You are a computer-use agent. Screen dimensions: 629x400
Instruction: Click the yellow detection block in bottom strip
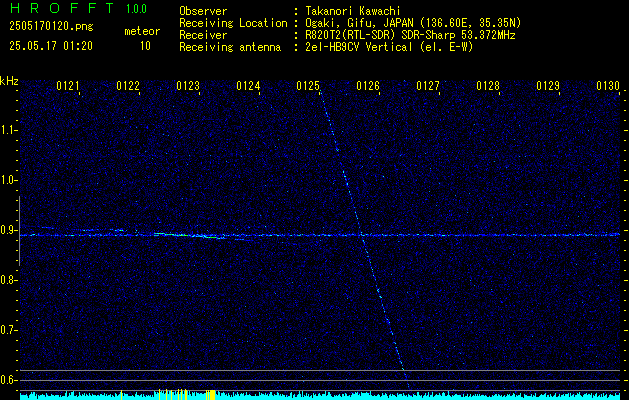[x=211, y=394]
